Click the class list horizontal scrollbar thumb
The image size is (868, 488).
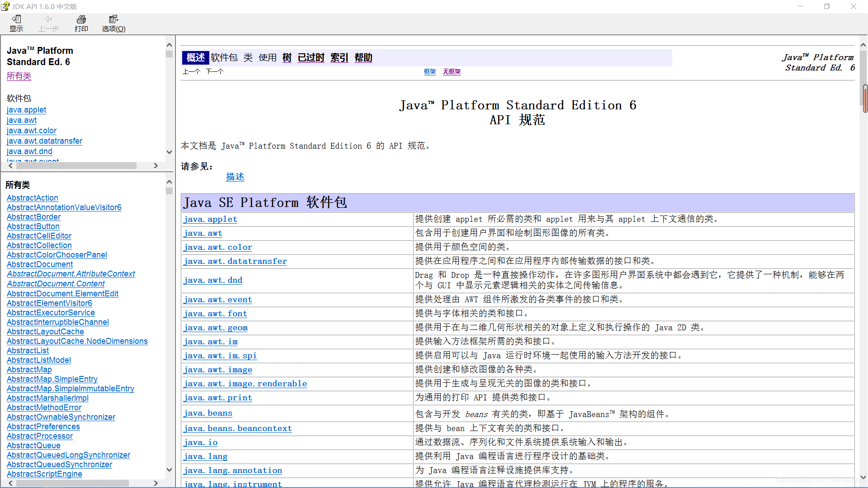(72, 483)
